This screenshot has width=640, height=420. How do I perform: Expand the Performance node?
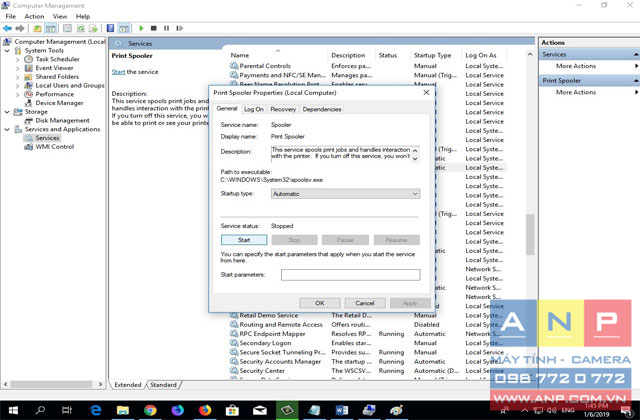point(18,94)
